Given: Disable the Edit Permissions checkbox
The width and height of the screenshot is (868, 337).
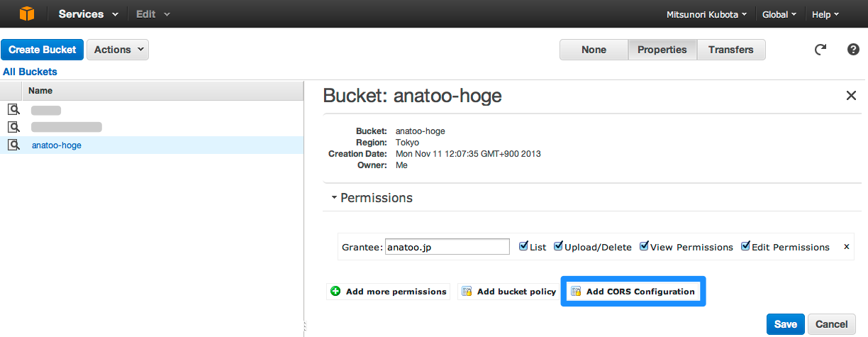Looking at the screenshot, I should pos(745,246).
